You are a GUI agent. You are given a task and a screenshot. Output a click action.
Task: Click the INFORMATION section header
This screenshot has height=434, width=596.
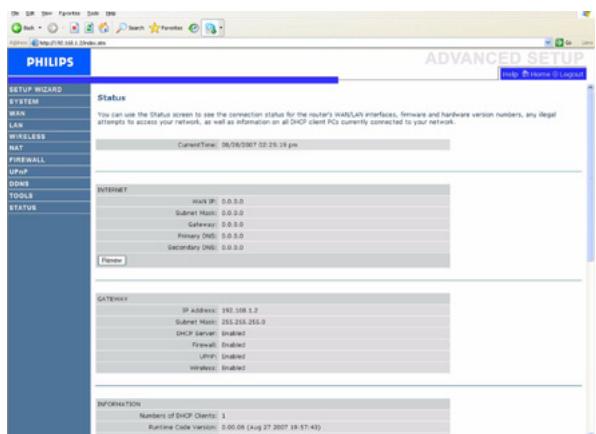tap(119, 404)
